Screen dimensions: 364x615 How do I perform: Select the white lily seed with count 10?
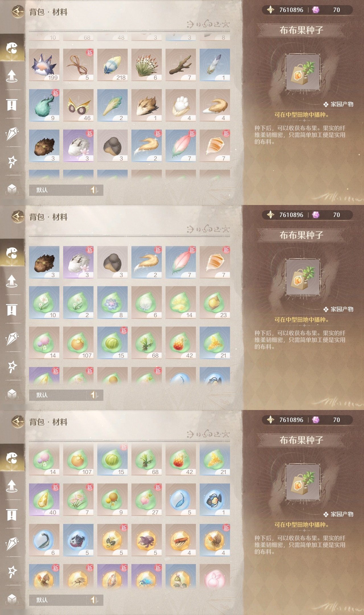[x=44, y=302]
